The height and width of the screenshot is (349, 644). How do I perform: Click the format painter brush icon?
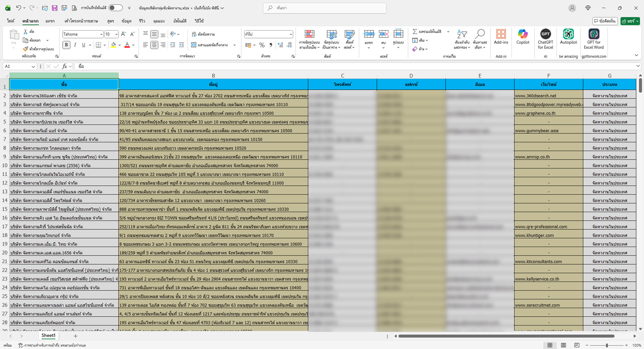pyautogui.click(x=25, y=49)
